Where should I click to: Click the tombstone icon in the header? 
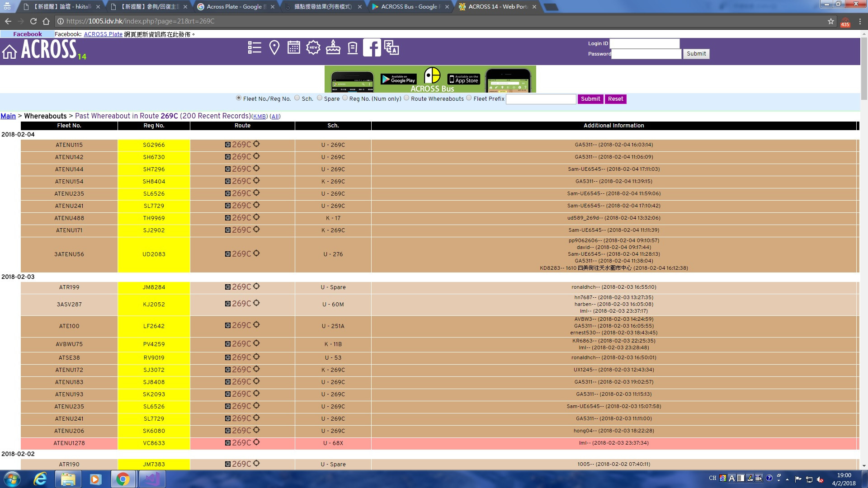[x=353, y=47]
